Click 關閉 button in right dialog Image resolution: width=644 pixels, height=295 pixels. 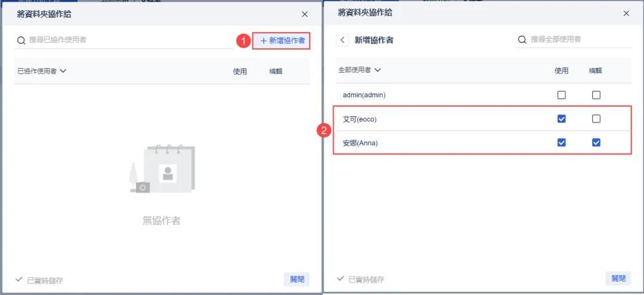coord(618,278)
